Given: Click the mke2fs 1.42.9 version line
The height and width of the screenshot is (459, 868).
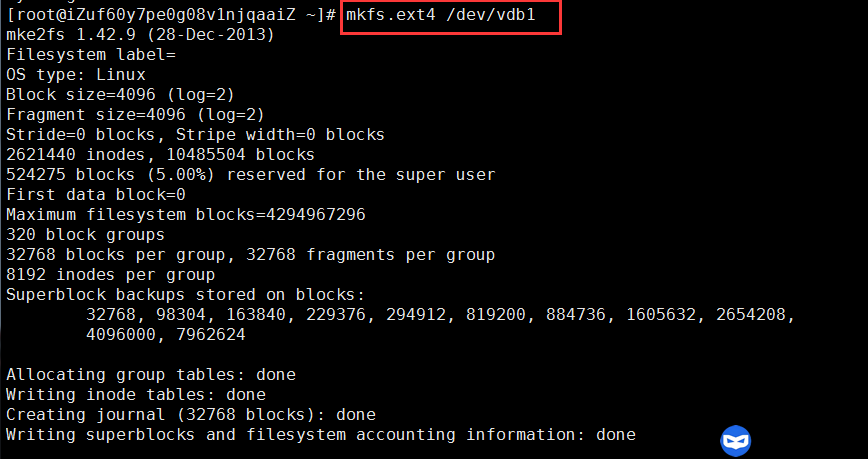Looking at the screenshot, I should tap(140, 35).
